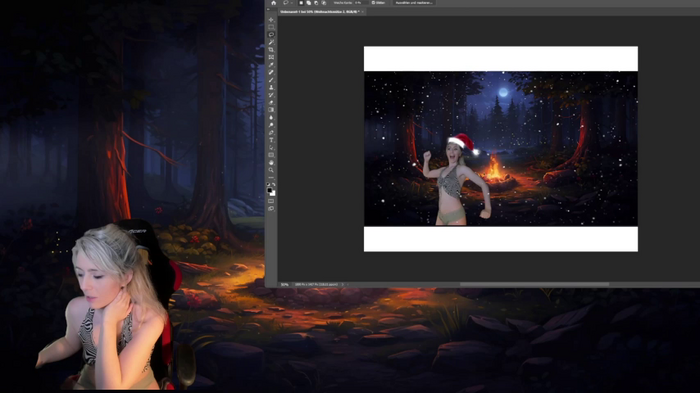Toggle the Glätten anti-alias checkbox
Screen dimensions: 700x393
[373, 3]
